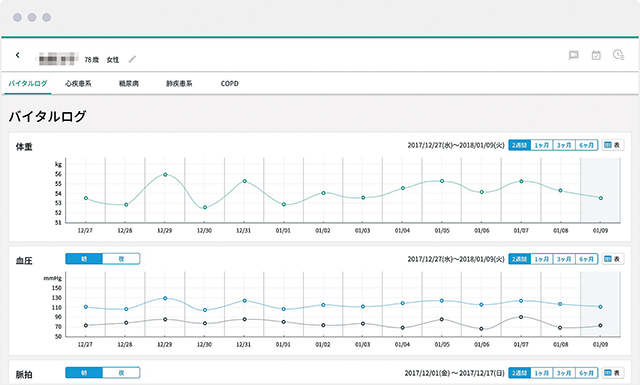Click the 01/07 diastolic blood pressure point

point(521,317)
